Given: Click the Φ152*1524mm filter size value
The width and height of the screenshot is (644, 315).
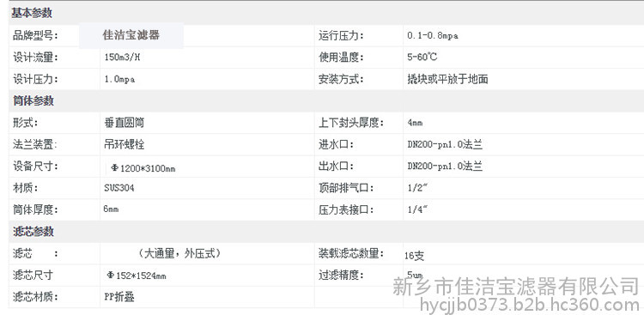Looking at the screenshot, I should click(x=137, y=276).
